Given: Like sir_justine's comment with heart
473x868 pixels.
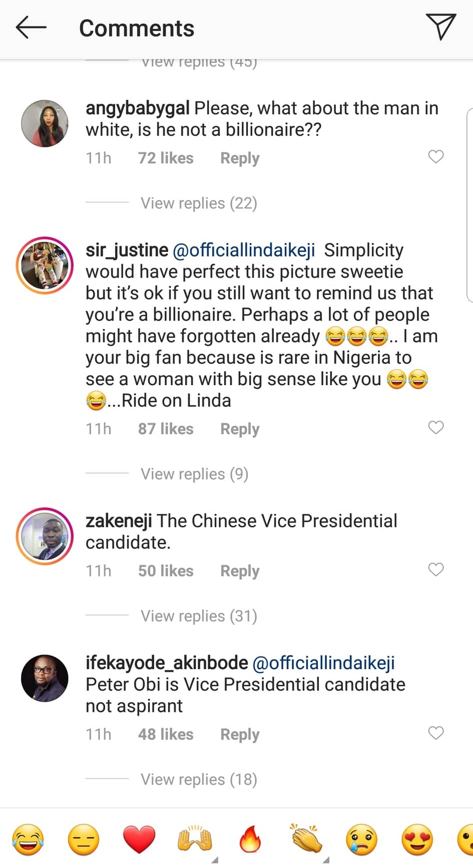Looking at the screenshot, I should tap(436, 428).
